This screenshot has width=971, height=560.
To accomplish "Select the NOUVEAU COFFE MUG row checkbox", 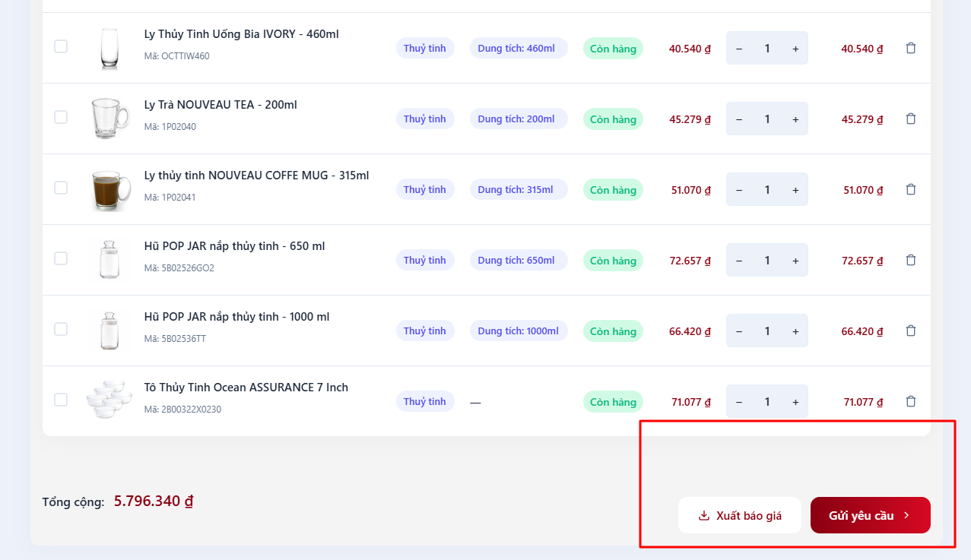I will (x=61, y=188).
